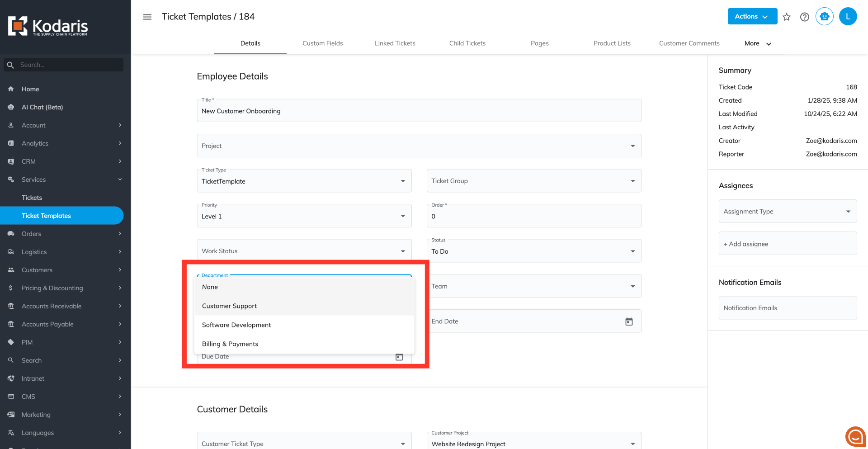868x449 pixels.
Task: Select None in Department list
Action: (304, 287)
